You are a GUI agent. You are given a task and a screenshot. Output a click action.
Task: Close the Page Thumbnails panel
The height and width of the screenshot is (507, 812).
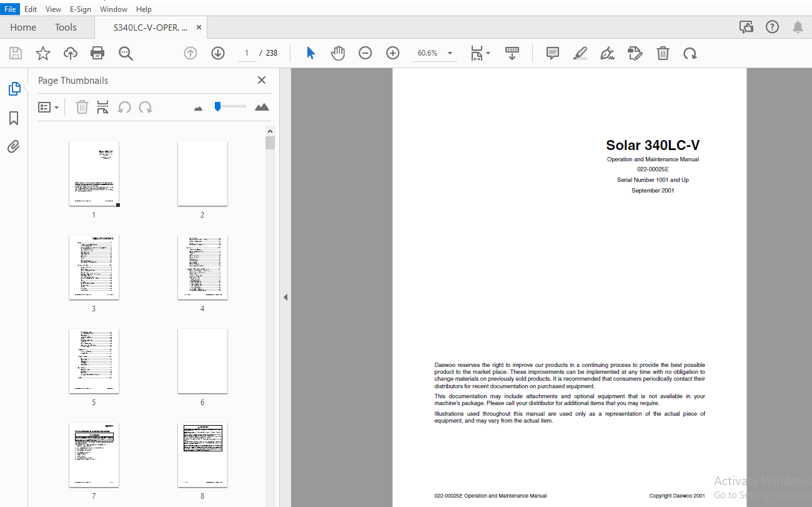click(262, 80)
